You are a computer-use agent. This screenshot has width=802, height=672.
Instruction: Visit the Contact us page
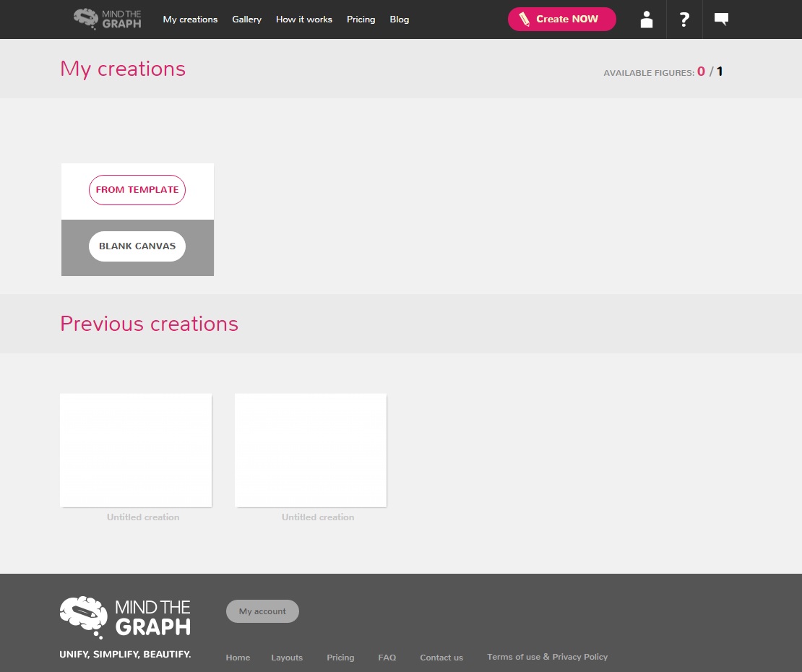441,658
